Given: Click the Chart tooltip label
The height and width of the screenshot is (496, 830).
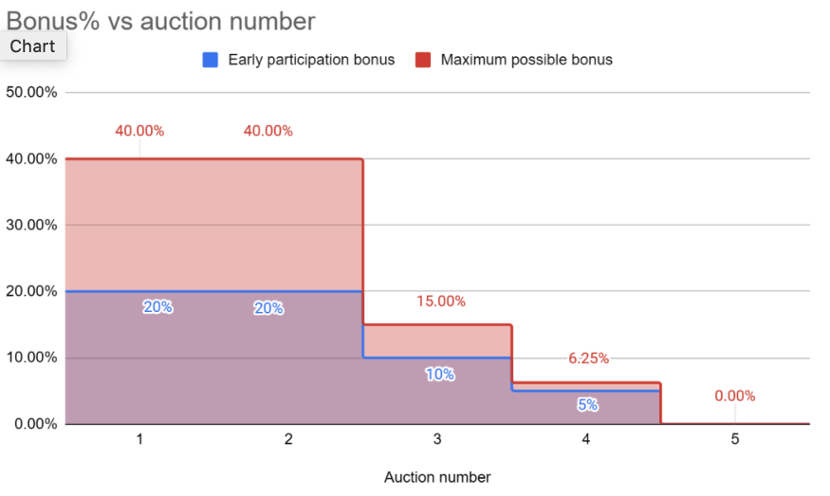Looking at the screenshot, I should coord(32,46).
